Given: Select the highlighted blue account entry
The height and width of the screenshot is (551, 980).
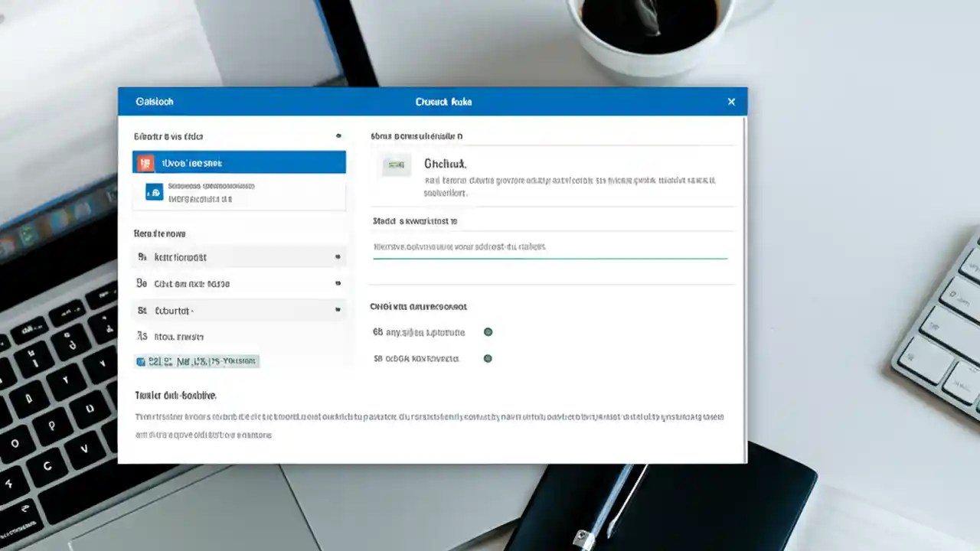Looking at the screenshot, I should coord(239,162).
